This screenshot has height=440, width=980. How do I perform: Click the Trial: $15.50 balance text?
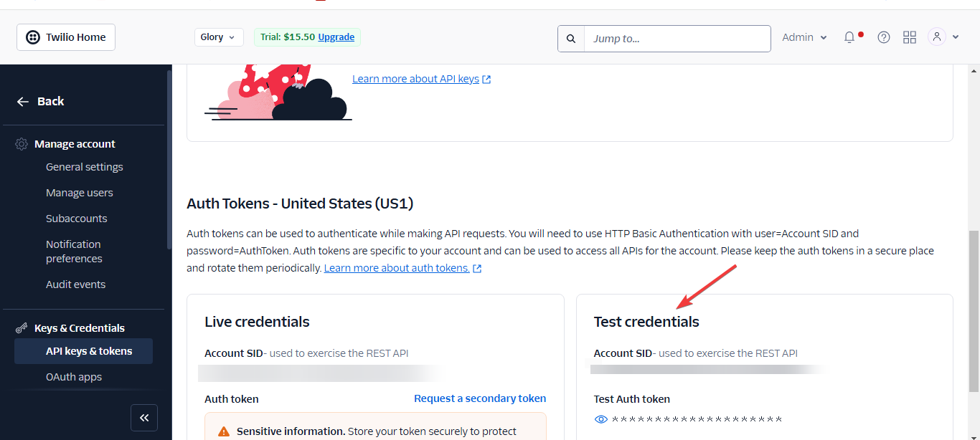pos(288,37)
